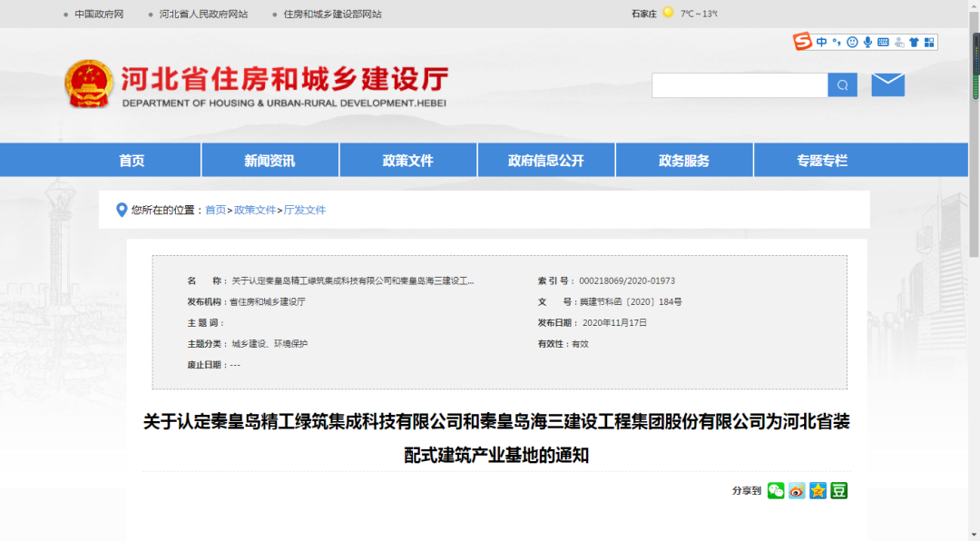The width and height of the screenshot is (980, 541).
Task: Open the Sogou soft keyboard icon
Action: [883, 42]
